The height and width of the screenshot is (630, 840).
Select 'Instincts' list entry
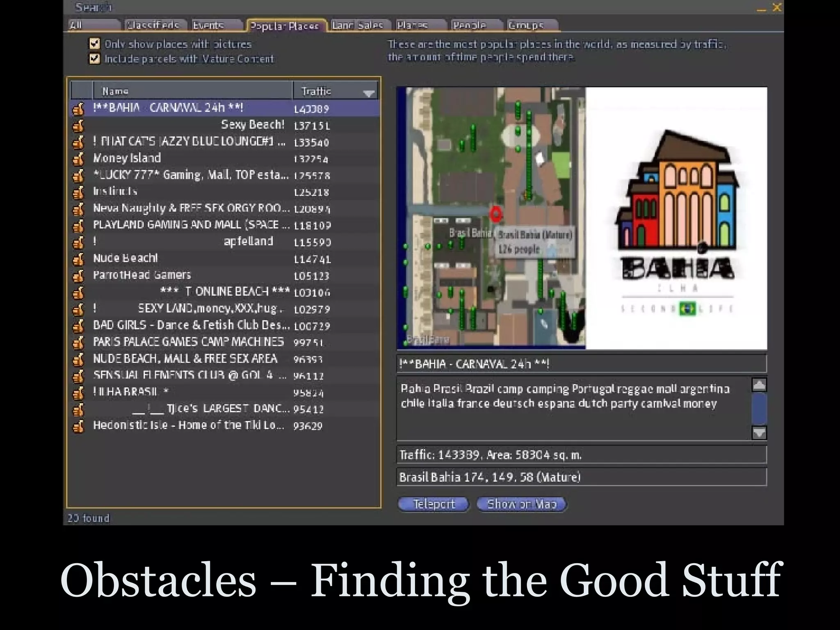coord(225,192)
